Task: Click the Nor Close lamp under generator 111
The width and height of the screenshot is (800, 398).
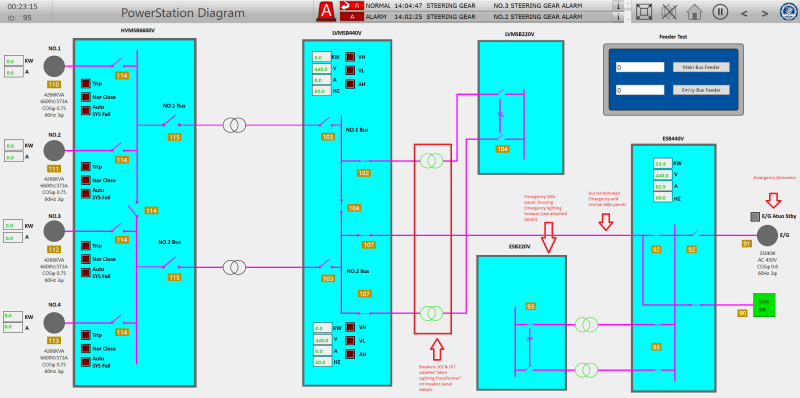Action: coord(86,180)
